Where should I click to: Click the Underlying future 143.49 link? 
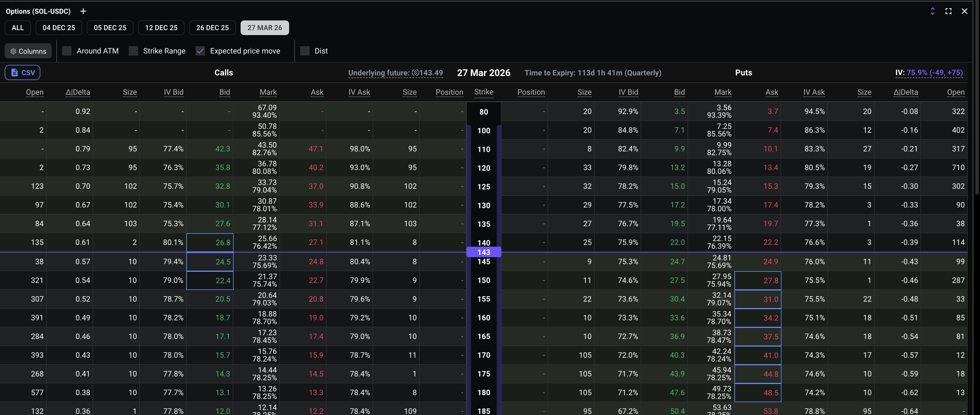click(395, 73)
